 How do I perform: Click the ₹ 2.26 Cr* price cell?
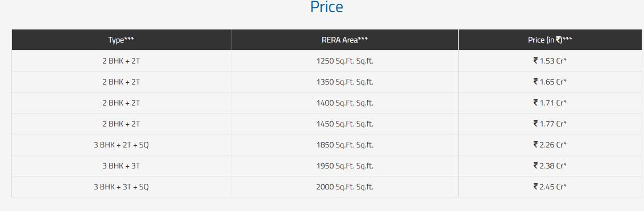click(x=550, y=145)
